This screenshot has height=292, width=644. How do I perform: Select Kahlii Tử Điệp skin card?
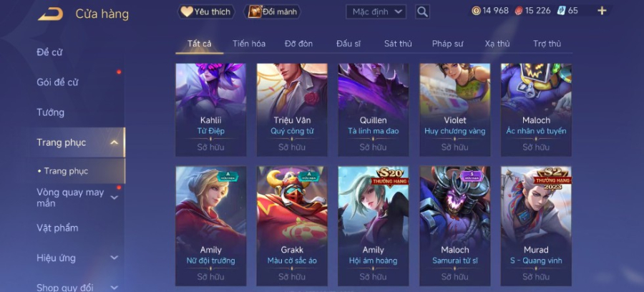coord(211,109)
